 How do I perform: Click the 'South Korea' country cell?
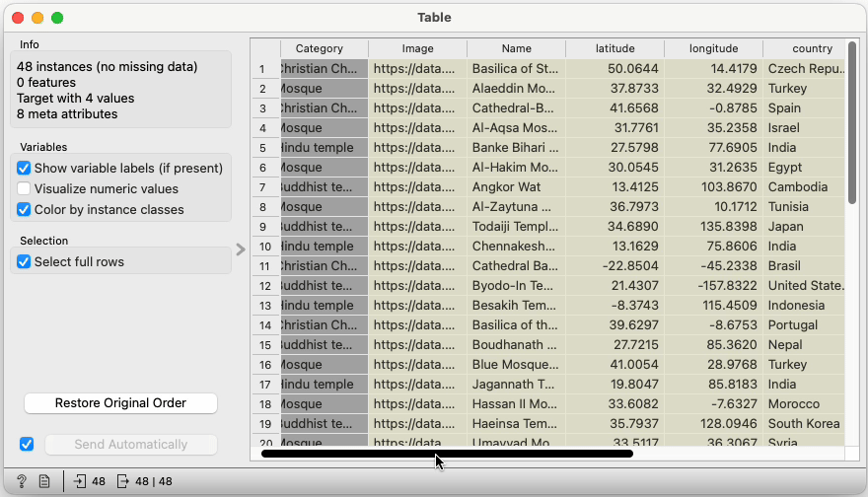[804, 424]
